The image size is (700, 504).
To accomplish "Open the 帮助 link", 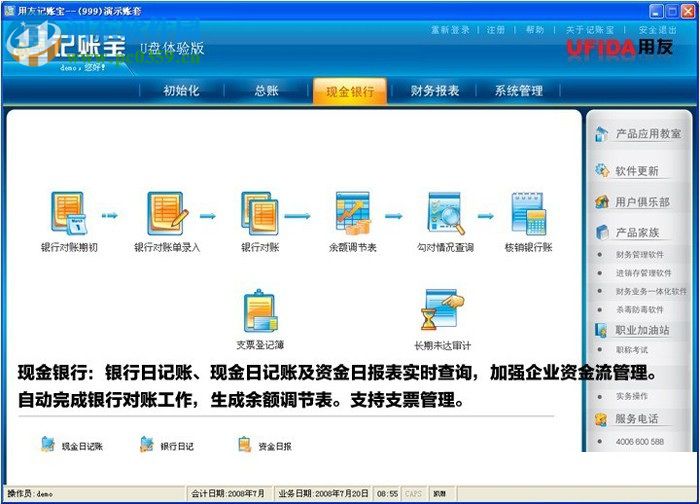I will coord(535,30).
